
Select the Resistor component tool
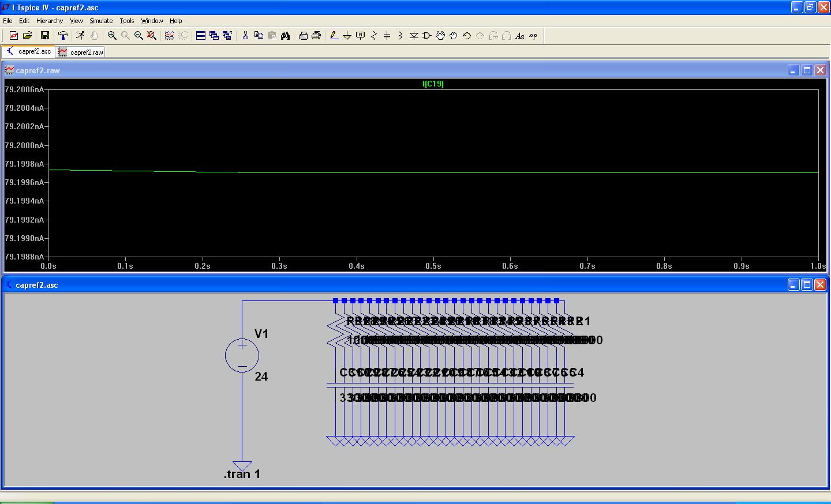(374, 36)
